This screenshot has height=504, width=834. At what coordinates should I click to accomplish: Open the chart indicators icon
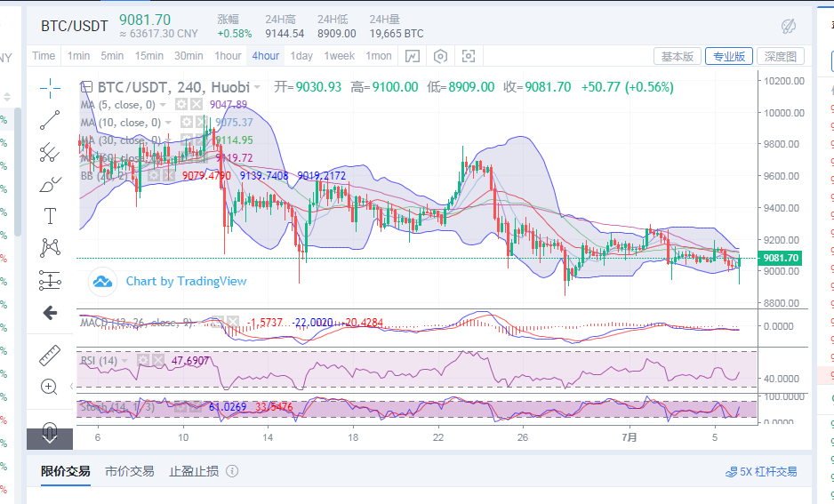tap(413, 56)
